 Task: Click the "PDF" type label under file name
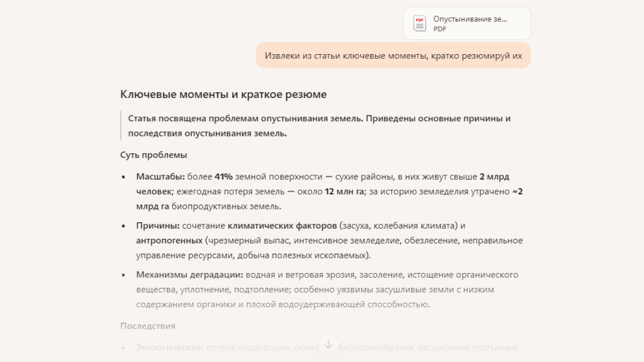tap(440, 29)
